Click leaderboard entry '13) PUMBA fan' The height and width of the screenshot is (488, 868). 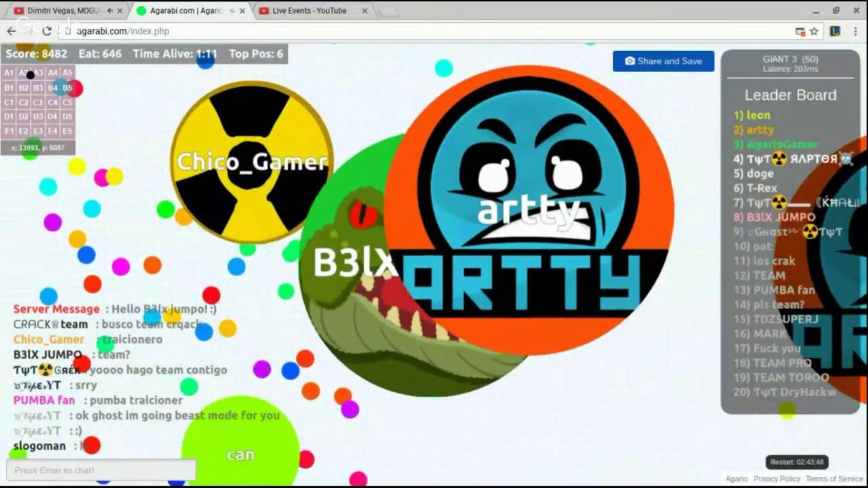(x=774, y=290)
